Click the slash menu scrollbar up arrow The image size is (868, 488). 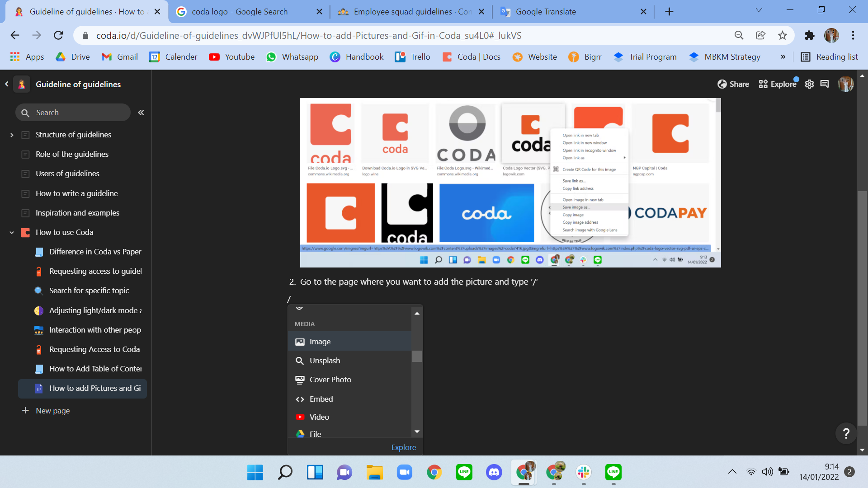click(417, 313)
